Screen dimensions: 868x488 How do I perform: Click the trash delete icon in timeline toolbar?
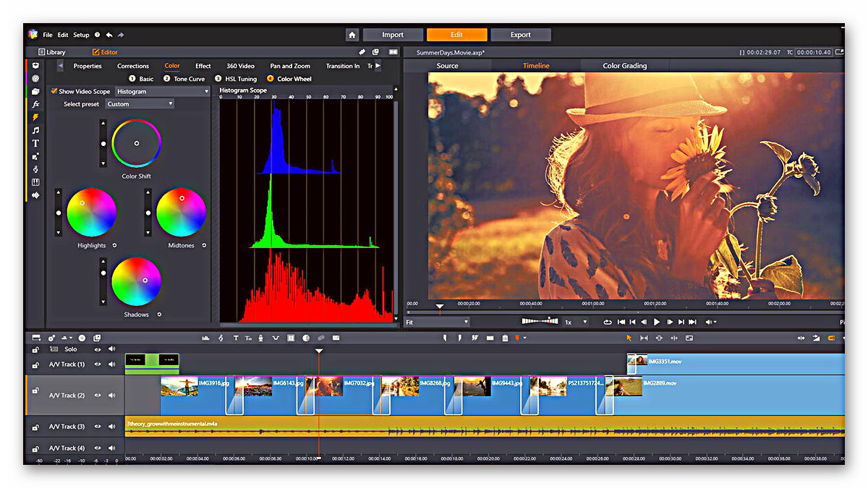coord(505,338)
